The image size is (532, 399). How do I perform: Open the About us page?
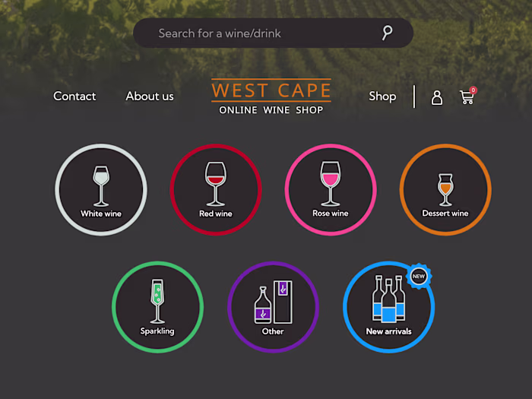150,97
